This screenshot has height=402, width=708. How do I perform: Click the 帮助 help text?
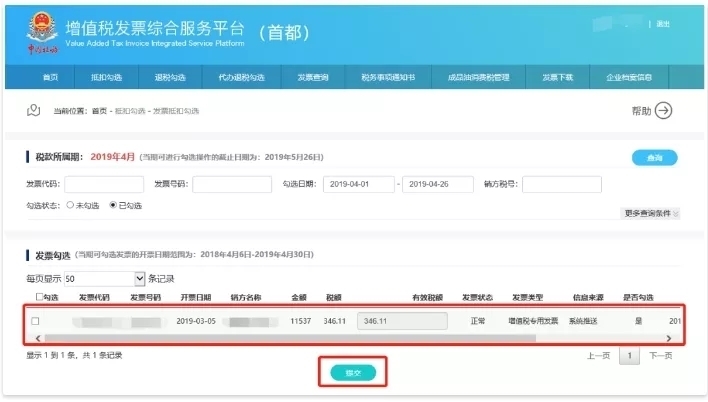(641, 111)
